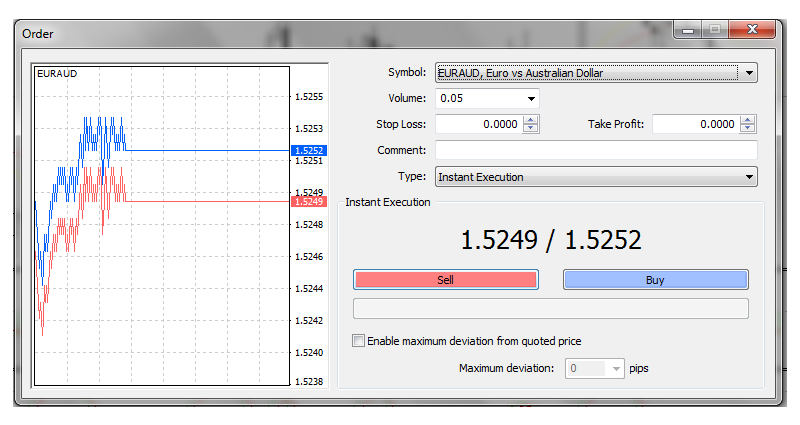Click the 1.5246 price axis label
Screen dimensions: 800x425
[309, 256]
